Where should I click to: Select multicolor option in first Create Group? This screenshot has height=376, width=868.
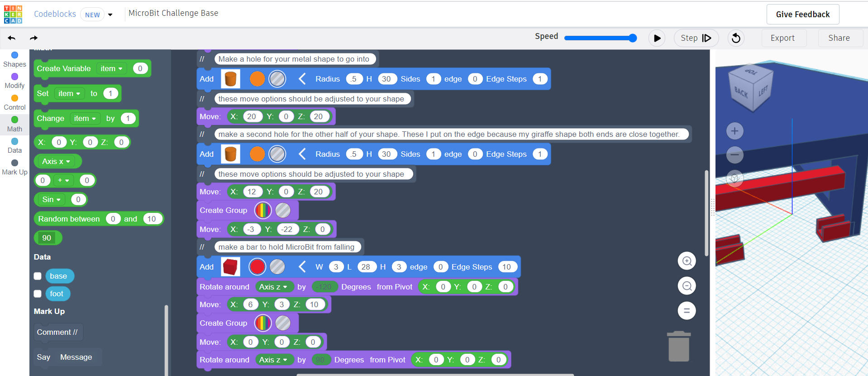pyautogui.click(x=263, y=210)
